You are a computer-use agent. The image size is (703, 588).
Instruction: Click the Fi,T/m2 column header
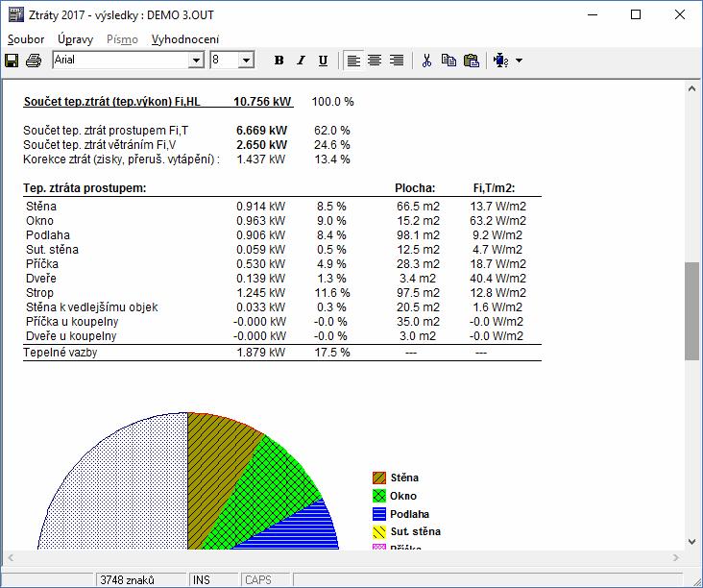coord(494,188)
